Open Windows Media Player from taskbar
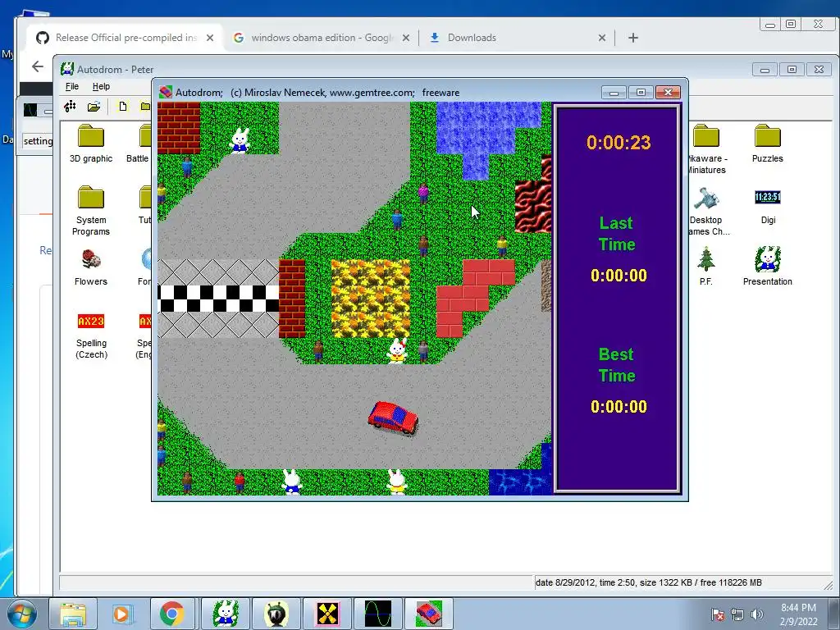The height and width of the screenshot is (630, 840). click(x=121, y=614)
